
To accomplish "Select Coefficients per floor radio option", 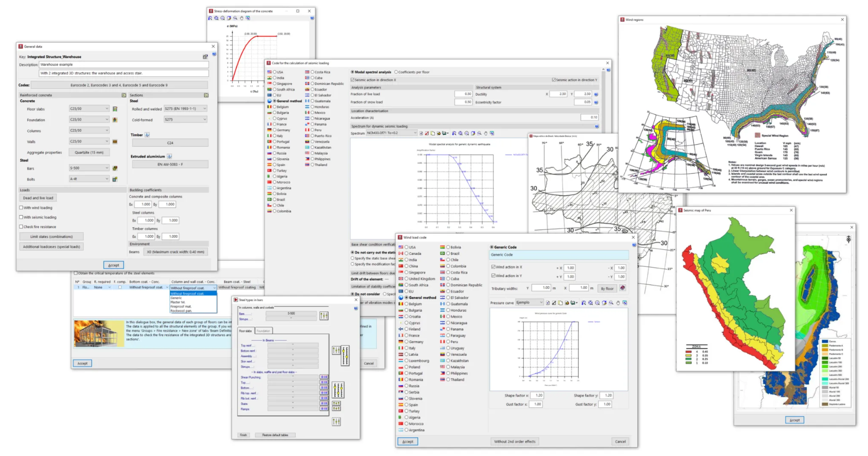I will coord(396,72).
